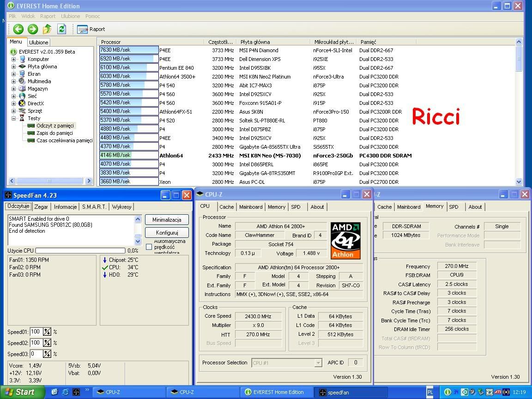Image resolution: width=532 pixels, height=399 pixels.
Task: Select the 4146 MB/sek Athlon64 result row
Action: [x=255, y=156]
